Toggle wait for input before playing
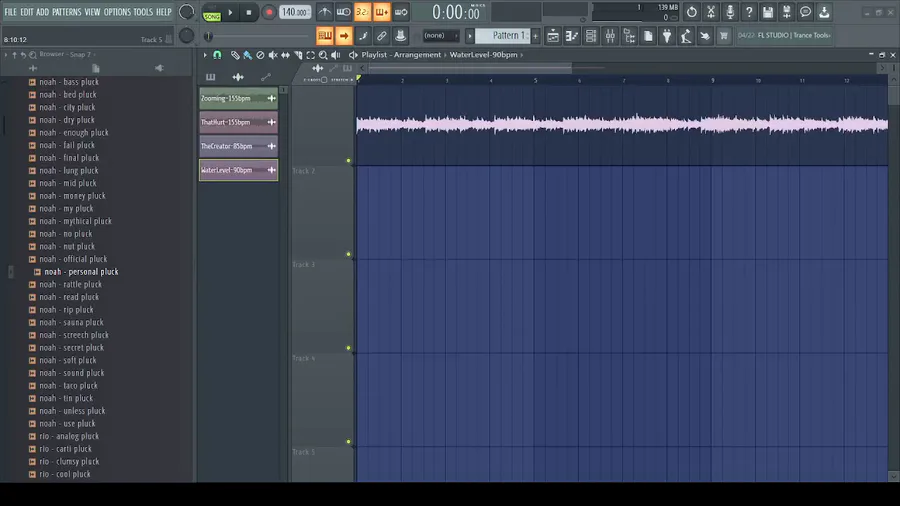 click(x=343, y=12)
